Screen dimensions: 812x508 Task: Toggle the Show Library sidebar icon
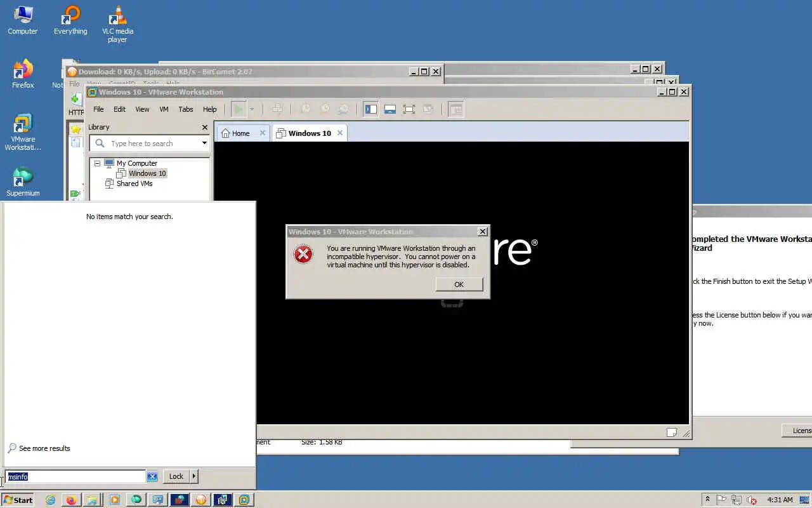371,109
